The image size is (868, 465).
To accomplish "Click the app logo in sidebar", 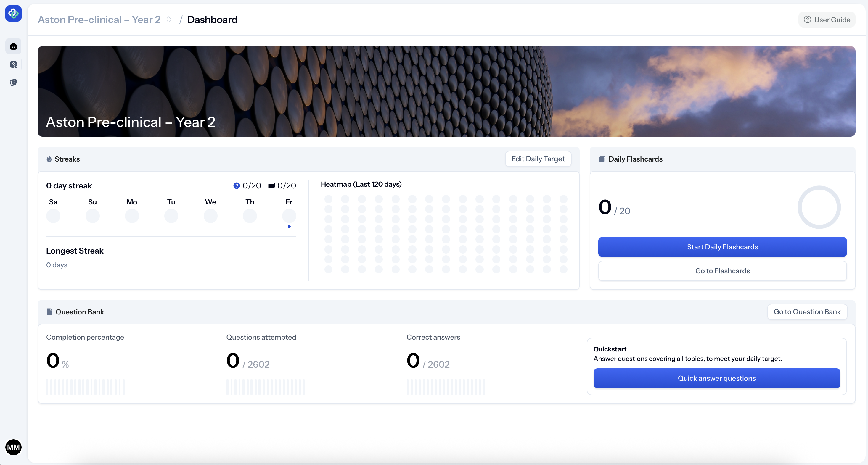I will pyautogui.click(x=13, y=13).
